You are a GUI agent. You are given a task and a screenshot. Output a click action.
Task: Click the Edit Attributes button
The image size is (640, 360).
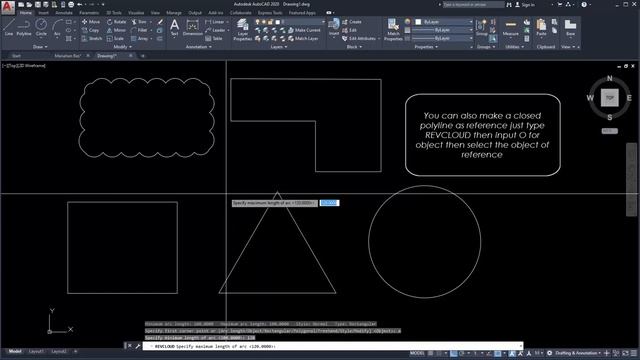pyautogui.click(x=359, y=38)
